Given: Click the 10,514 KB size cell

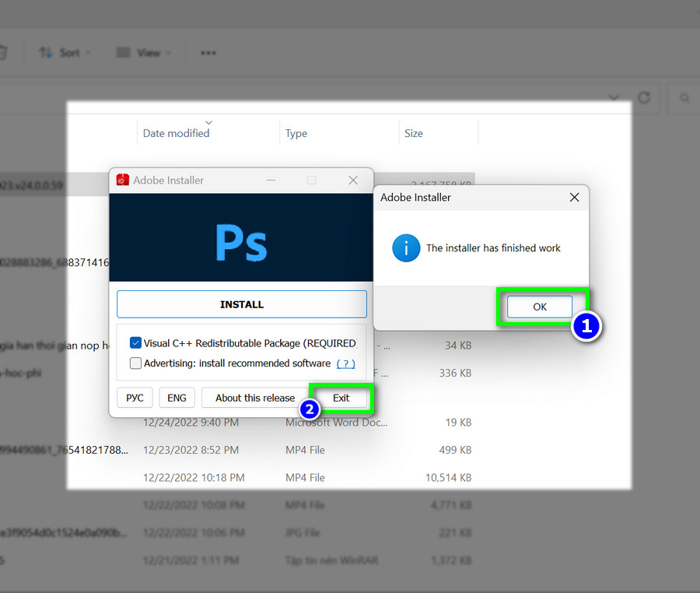Looking at the screenshot, I should (x=448, y=477).
